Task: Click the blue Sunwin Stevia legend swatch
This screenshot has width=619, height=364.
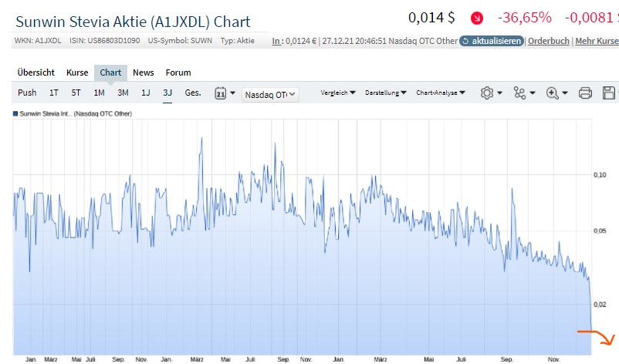Action: click(x=15, y=114)
